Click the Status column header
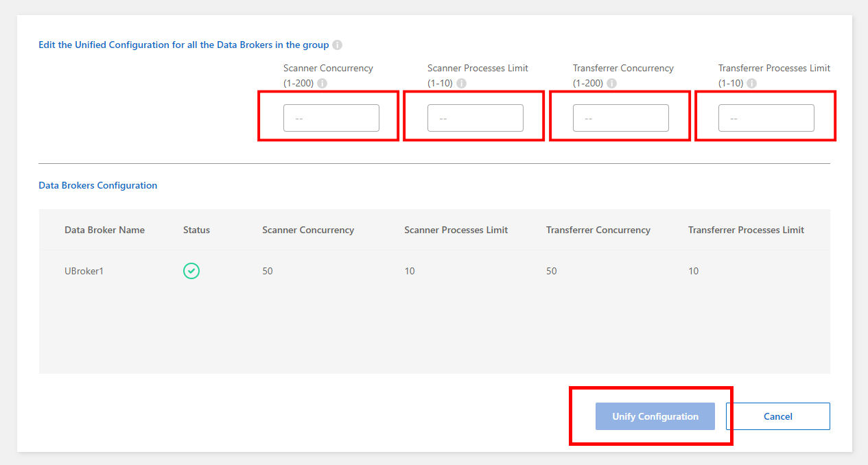The width and height of the screenshot is (868, 465). 196,230
